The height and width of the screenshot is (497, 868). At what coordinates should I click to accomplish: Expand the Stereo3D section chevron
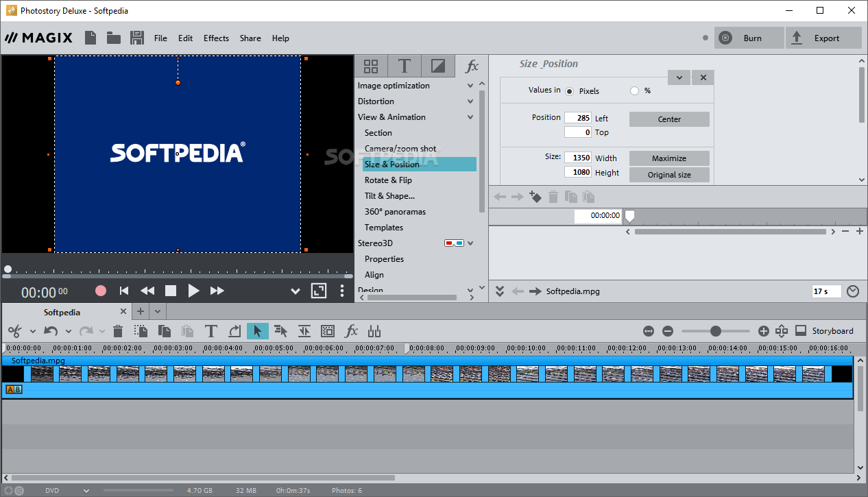pyautogui.click(x=470, y=243)
